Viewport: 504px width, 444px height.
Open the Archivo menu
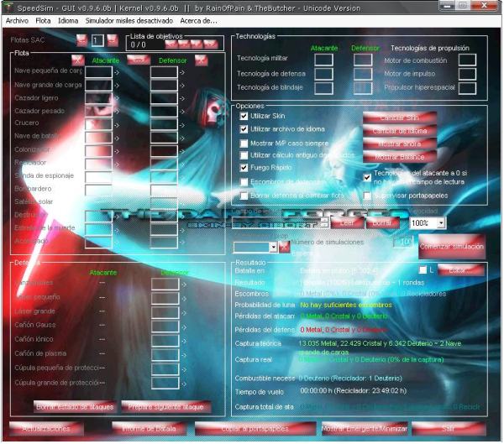point(17,21)
